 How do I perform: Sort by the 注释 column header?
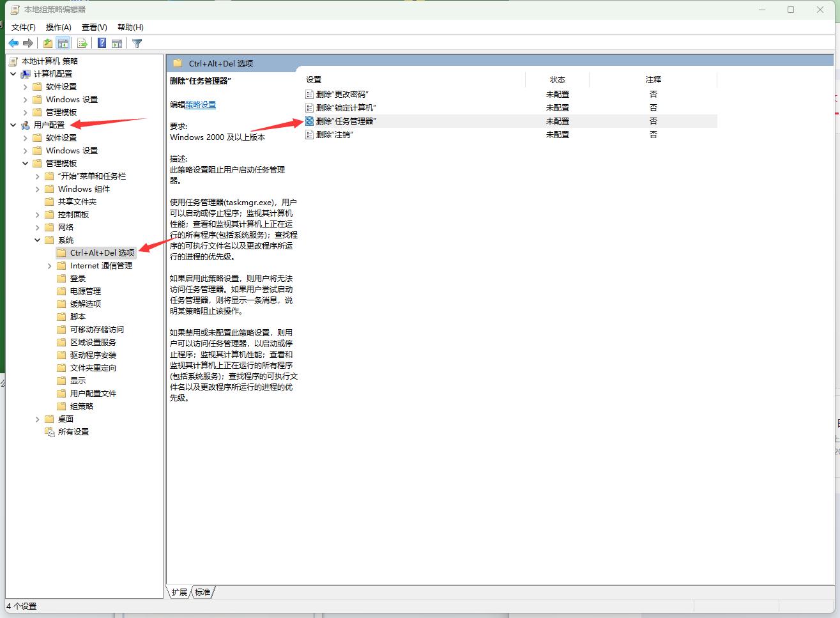[653, 80]
